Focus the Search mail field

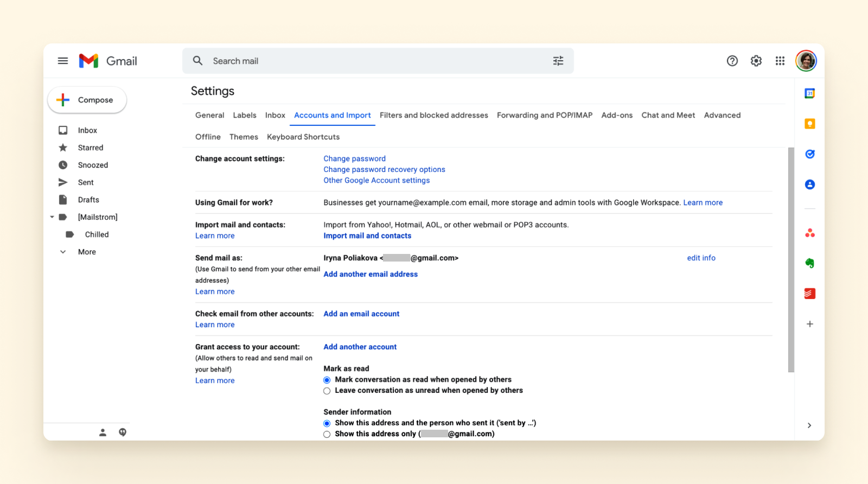(x=378, y=61)
